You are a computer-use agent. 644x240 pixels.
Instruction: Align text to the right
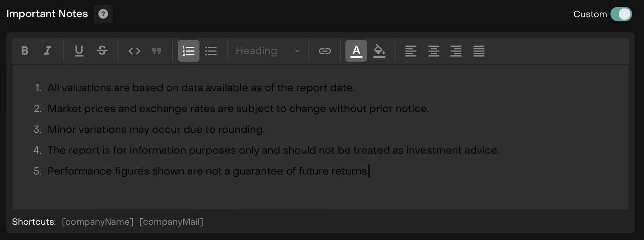[x=456, y=51]
